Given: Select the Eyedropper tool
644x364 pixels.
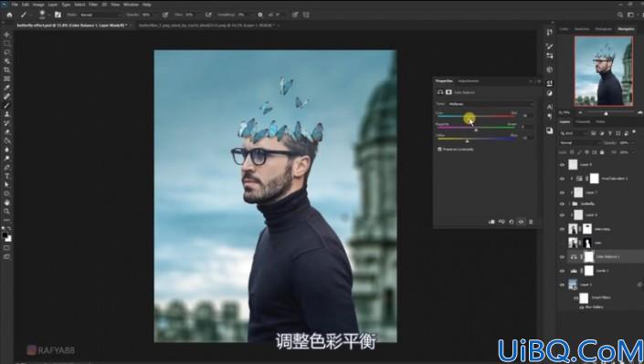Looking at the screenshot, I should 6,88.
